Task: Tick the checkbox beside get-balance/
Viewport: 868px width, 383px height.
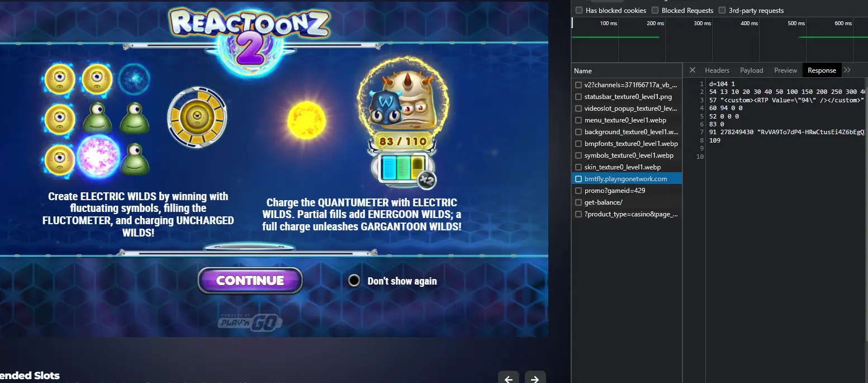Action: pos(578,202)
